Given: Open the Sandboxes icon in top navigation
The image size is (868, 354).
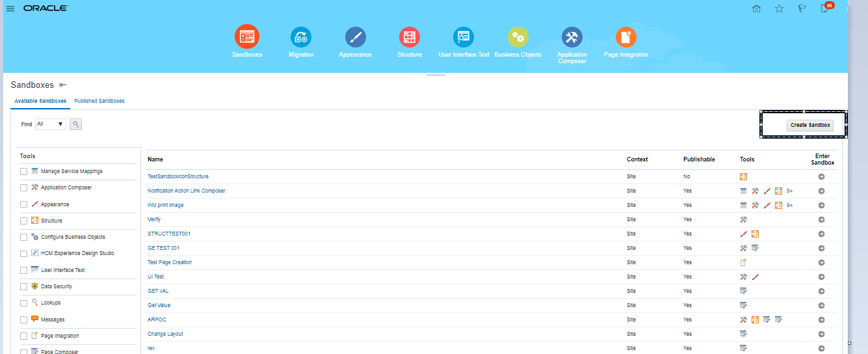Looking at the screenshot, I should pyautogui.click(x=247, y=36).
